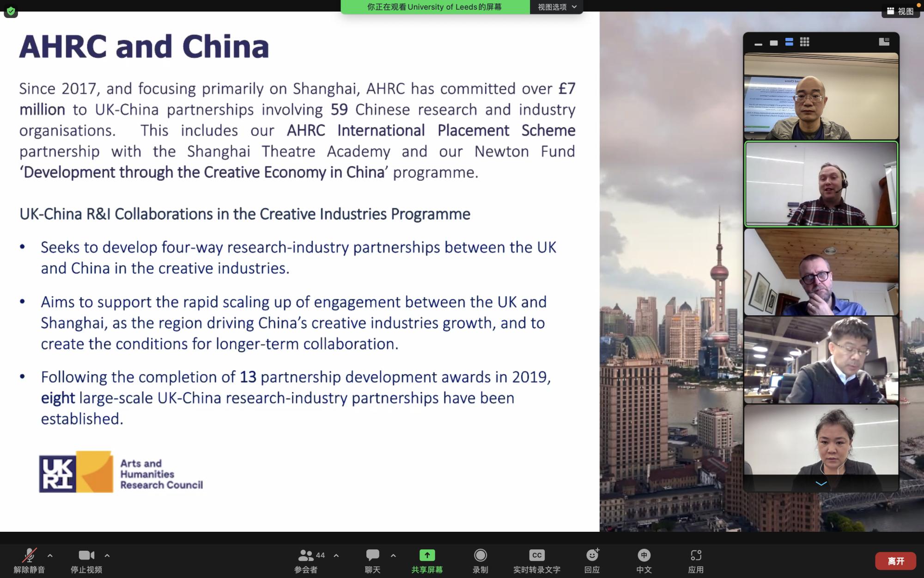Select the man in dark sweater video tile
The height and width of the screenshot is (578, 924).
coord(821,360)
